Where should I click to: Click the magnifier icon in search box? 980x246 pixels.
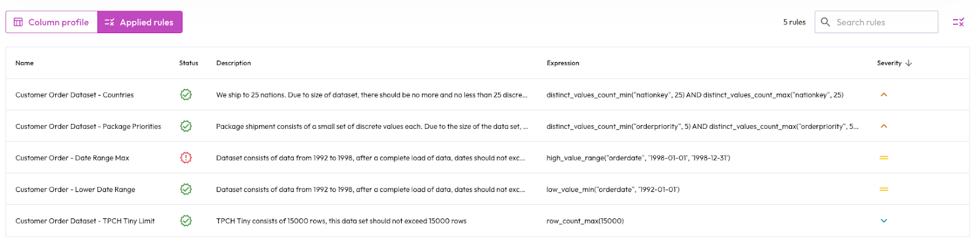click(825, 22)
